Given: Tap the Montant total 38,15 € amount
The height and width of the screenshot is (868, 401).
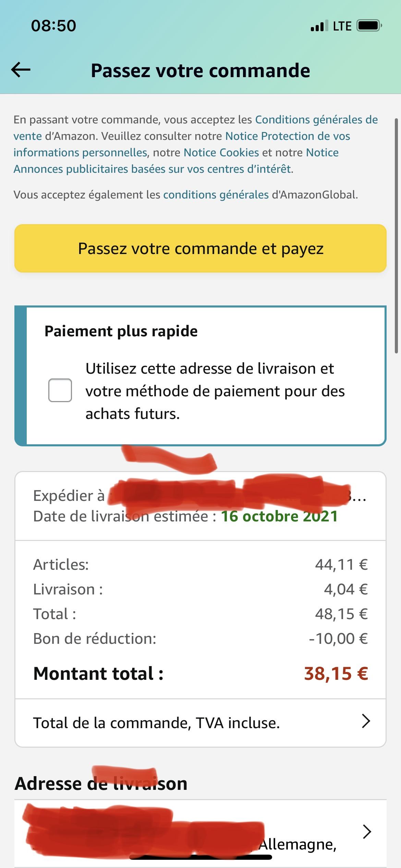Looking at the screenshot, I should tap(336, 673).
